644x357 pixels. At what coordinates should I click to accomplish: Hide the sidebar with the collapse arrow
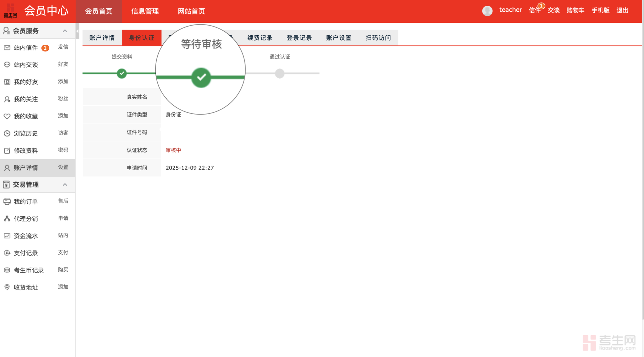point(77,31)
